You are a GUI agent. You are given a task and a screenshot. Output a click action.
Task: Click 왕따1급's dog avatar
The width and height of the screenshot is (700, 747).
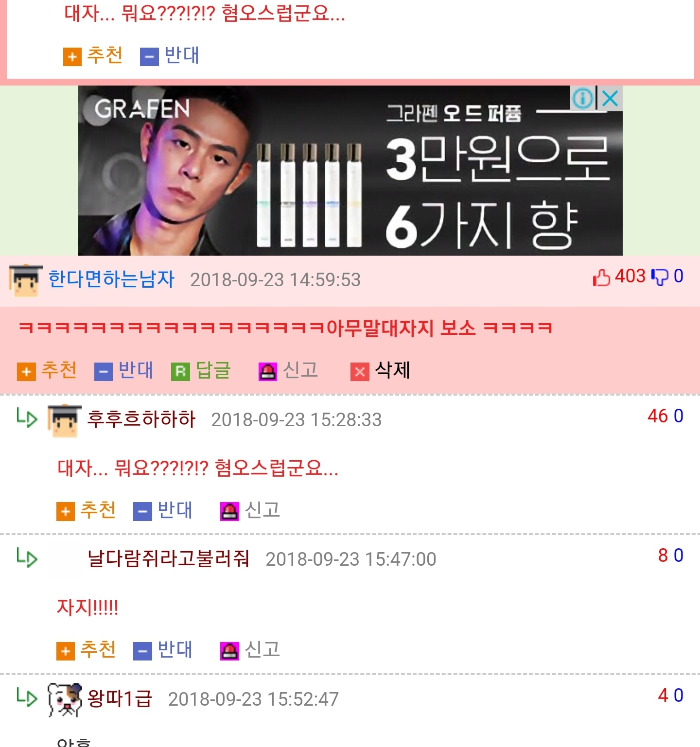click(65, 700)
